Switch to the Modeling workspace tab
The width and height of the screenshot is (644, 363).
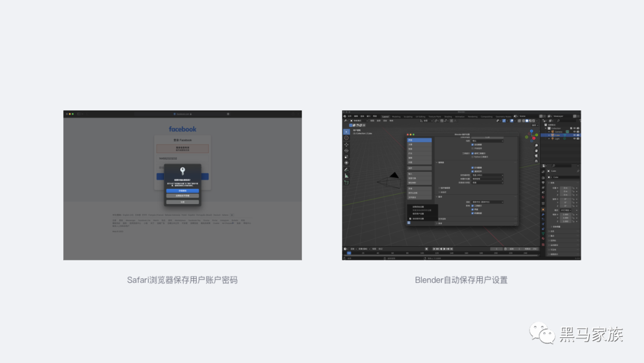[x=397, y=117]
